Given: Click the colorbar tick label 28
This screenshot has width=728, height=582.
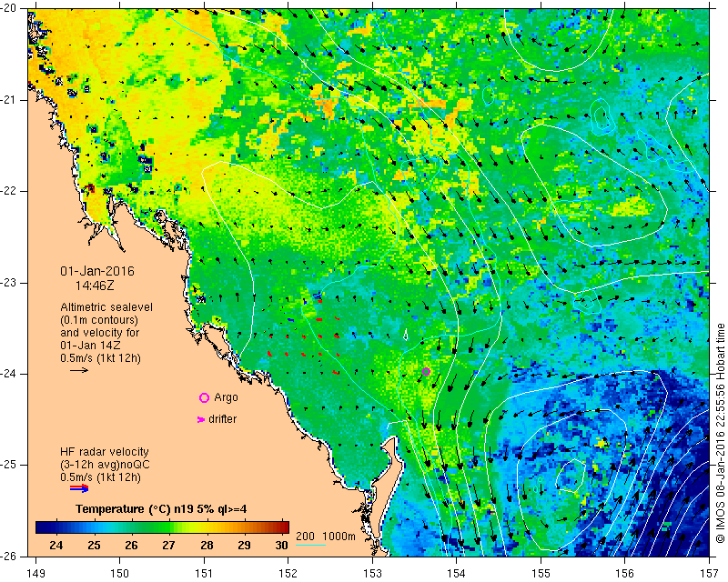Looking at the screenshot, I should point(207,545).
